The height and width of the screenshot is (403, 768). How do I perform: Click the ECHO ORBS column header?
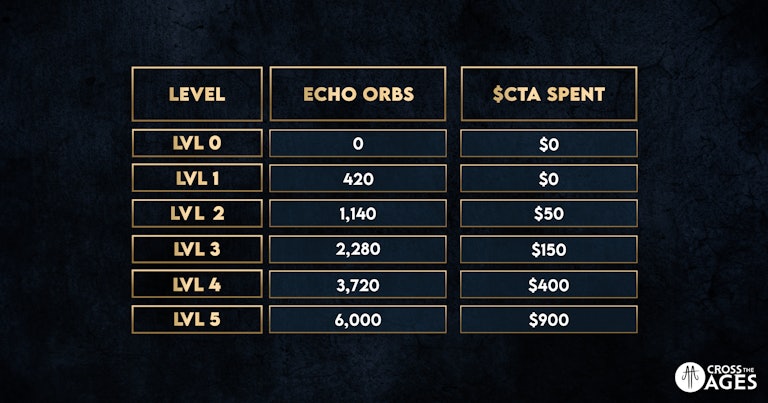(358, 94)
